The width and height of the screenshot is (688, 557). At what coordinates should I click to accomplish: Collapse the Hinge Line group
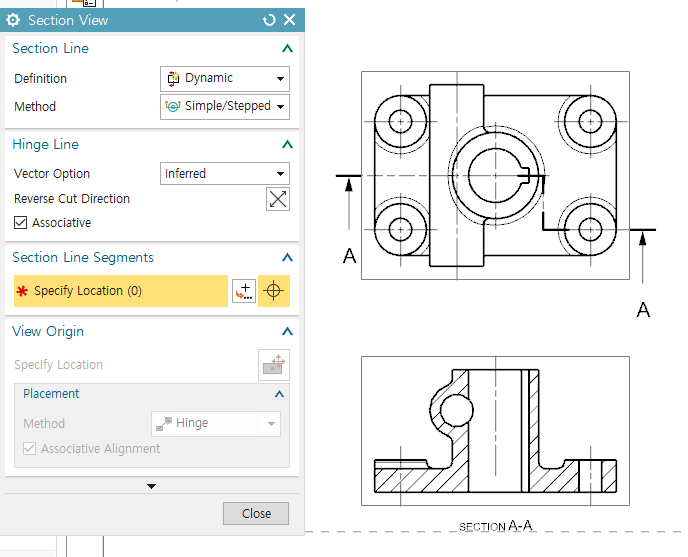pyautogui.click(x=287, y=145)
